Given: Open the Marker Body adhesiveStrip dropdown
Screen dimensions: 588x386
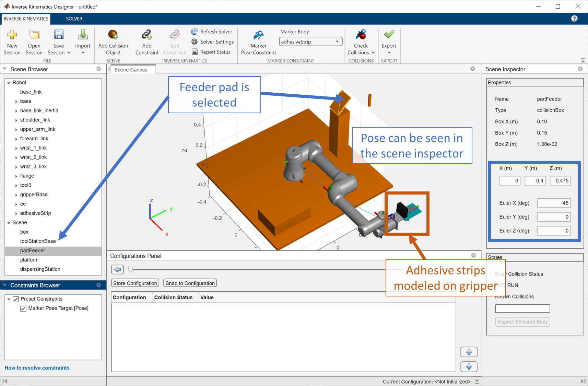Looking at the screenshot, I should pyautogui.click(x=311, y=42).
